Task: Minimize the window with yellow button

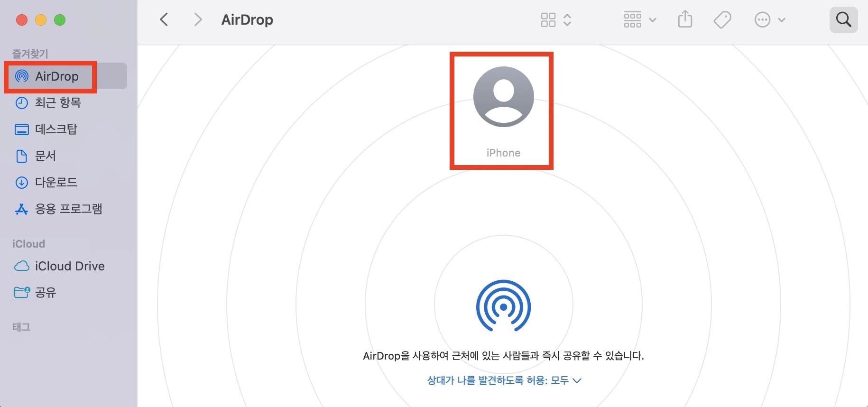Action: 41,20
